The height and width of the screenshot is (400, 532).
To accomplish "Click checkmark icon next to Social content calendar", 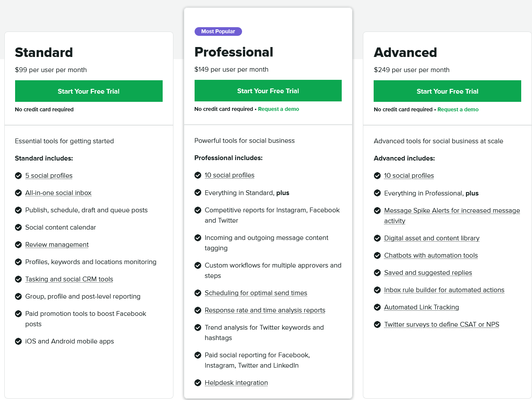I will 18,227.
